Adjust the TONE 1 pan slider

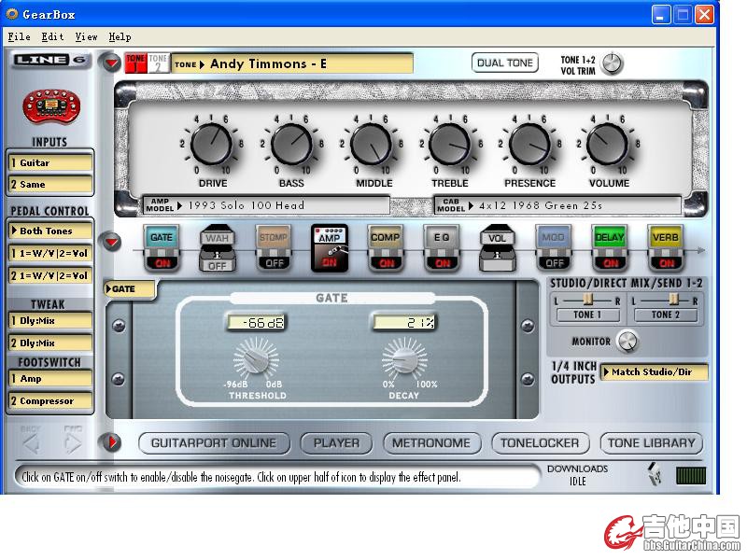[x=588, y=299]
